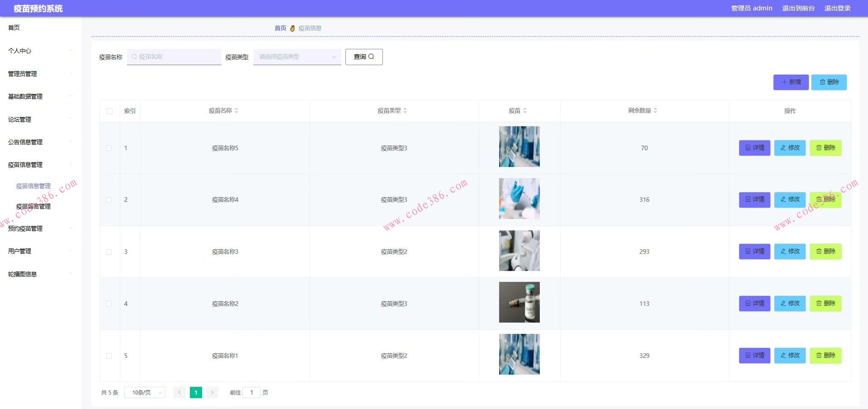The width and height of the screenshot is (868, 409).
Task: Open the 10条/页 page size dropdown
Action: [145, 393]
